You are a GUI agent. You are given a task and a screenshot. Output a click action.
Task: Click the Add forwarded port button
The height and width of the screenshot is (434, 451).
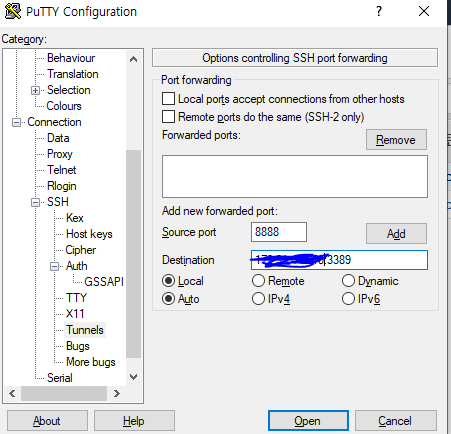(396, 234)
